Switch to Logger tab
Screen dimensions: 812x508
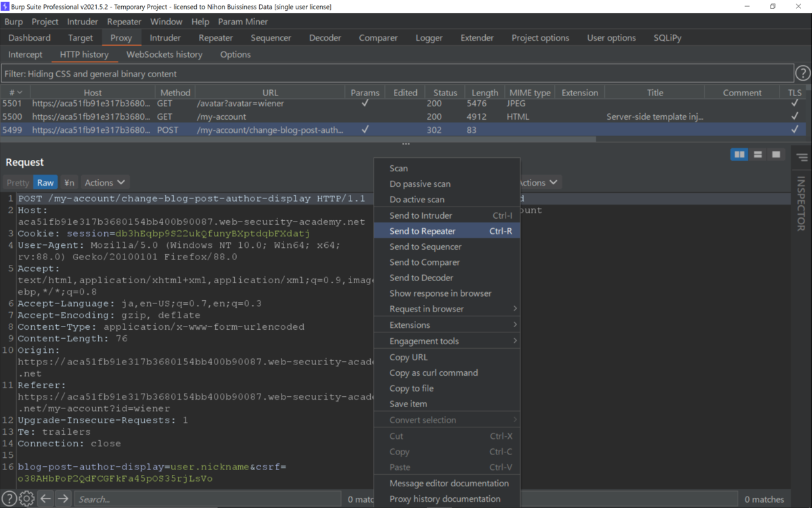point(429,38)
